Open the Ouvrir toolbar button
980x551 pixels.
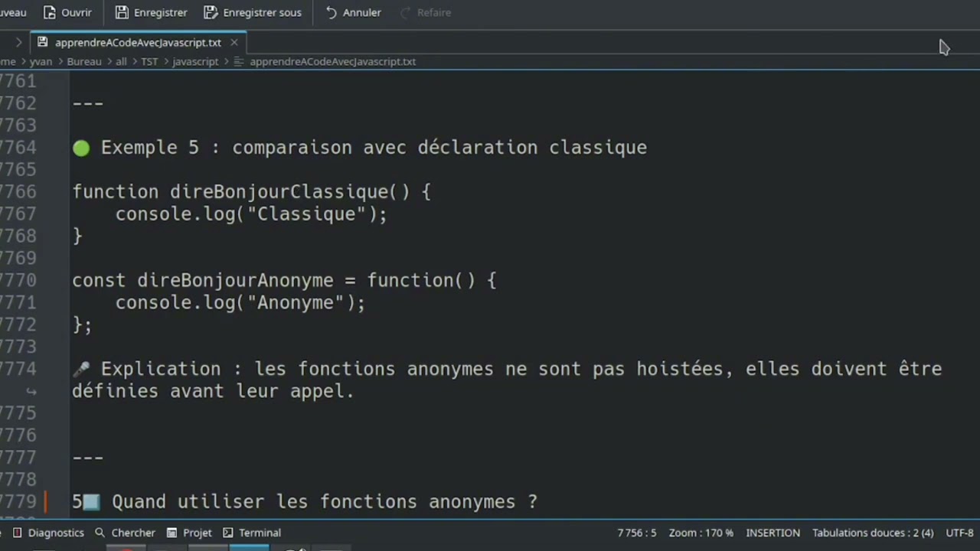(67, 12)
